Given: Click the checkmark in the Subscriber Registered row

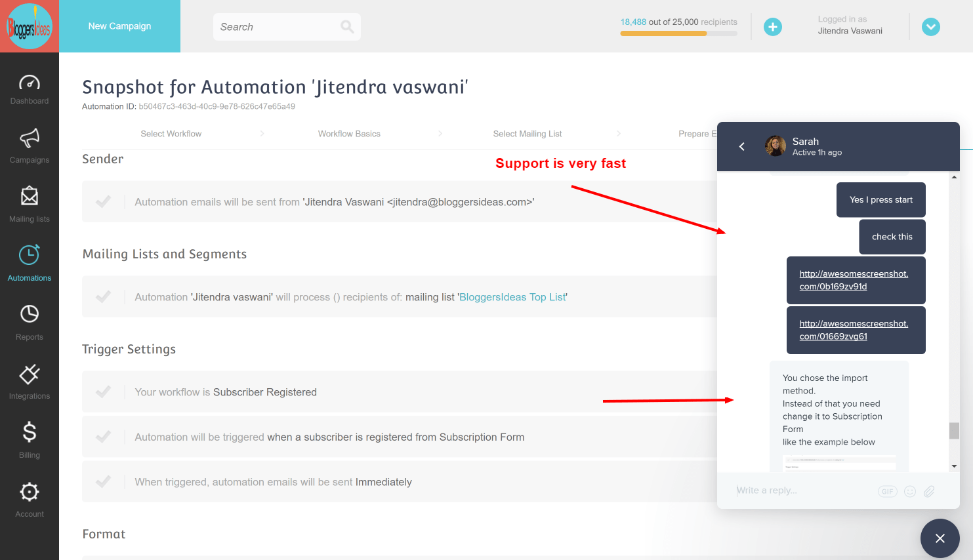Looking at the screenshot, I should 103,392.
